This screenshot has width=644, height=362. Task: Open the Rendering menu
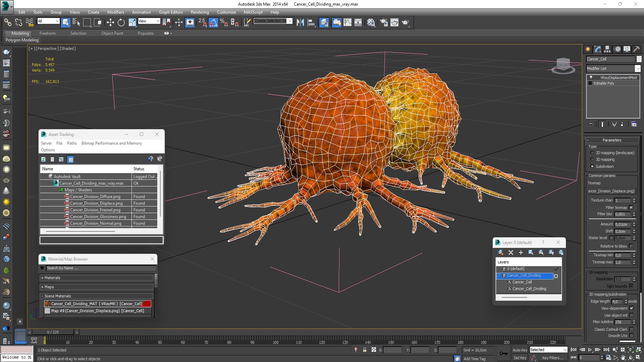click(200, 12)
